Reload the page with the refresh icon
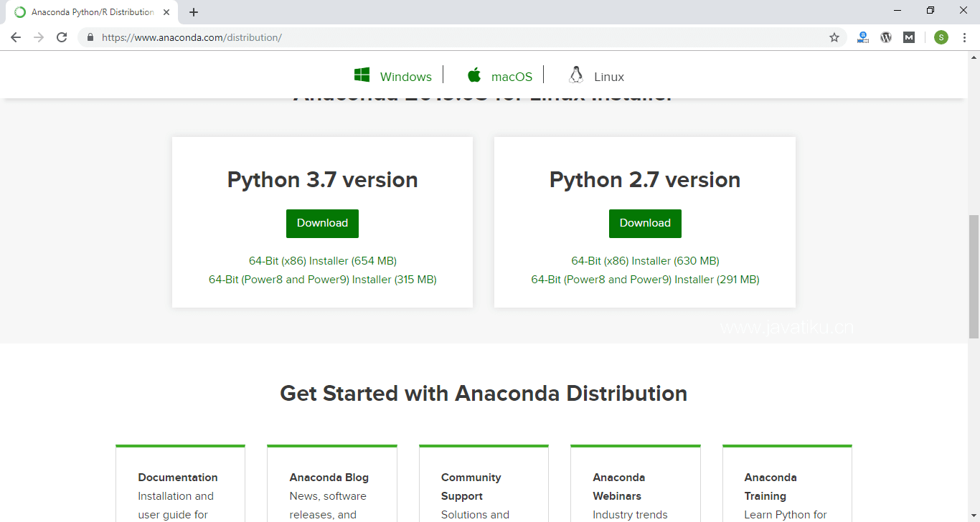This screenshot has width=980, height=522. coord(62,37)
